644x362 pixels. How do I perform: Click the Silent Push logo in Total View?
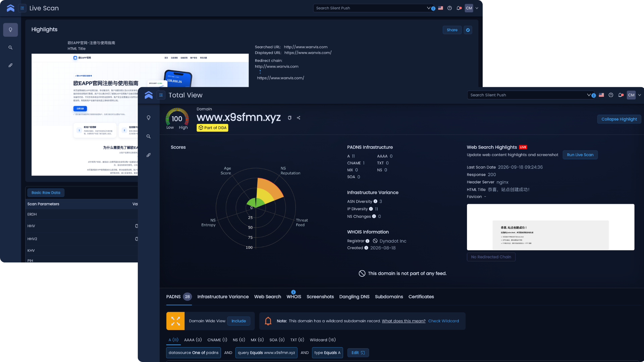point(149,95)
